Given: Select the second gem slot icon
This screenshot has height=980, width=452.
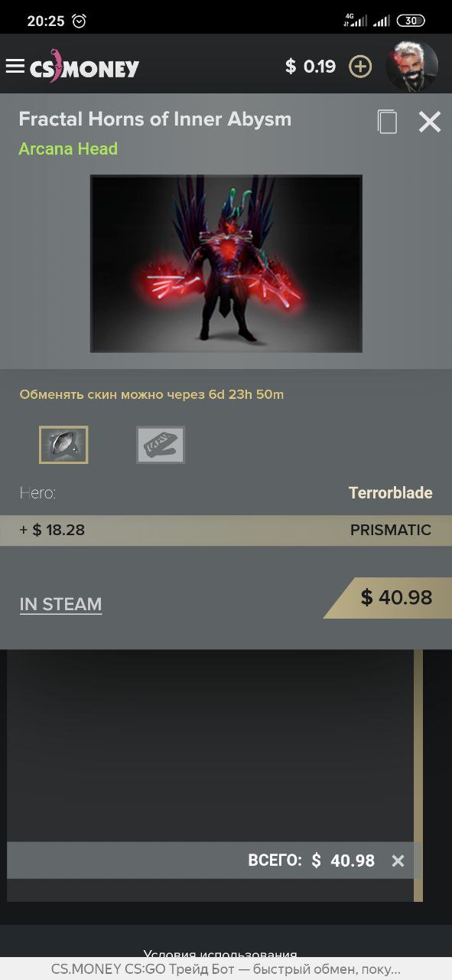Looking at the screenshot, I should 161,445.
